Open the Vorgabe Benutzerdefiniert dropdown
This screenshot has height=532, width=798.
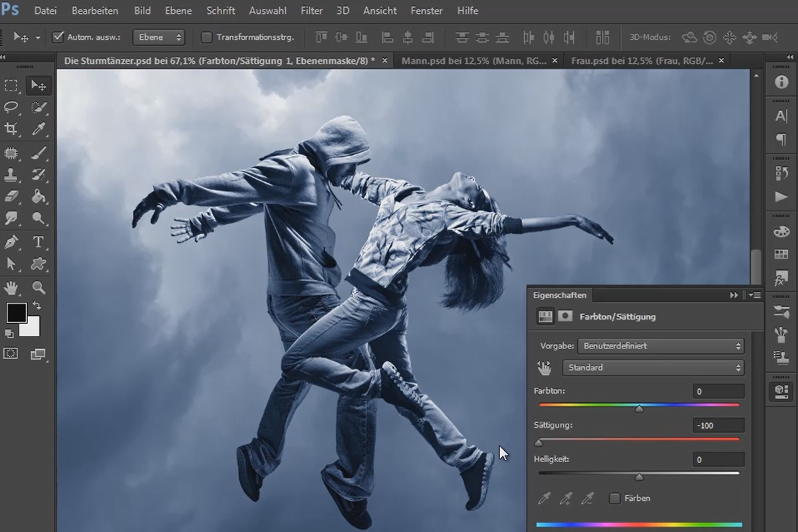[660, 346]
